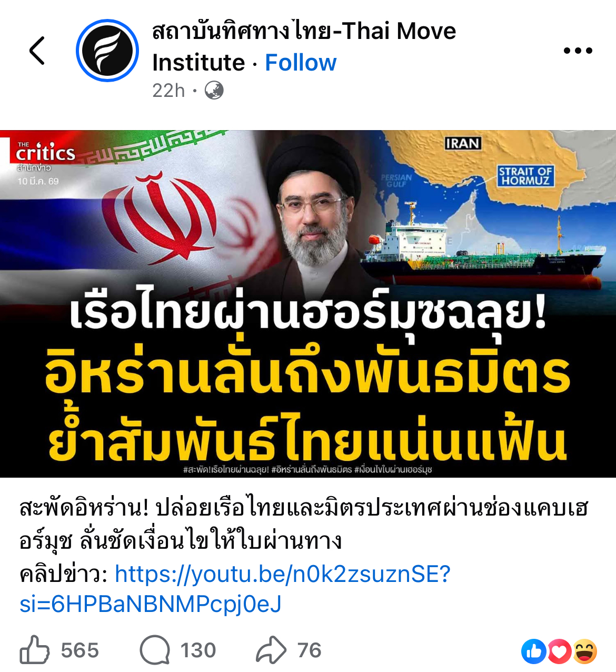Show the 76 shares count
This screenshot has height=672, width=616.
pos(310,650)
